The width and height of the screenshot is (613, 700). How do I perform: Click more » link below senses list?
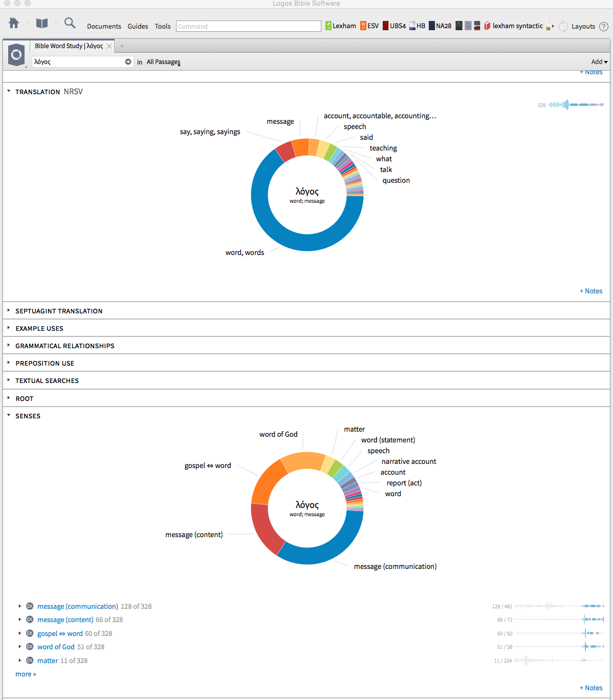[x=26, y=674]
